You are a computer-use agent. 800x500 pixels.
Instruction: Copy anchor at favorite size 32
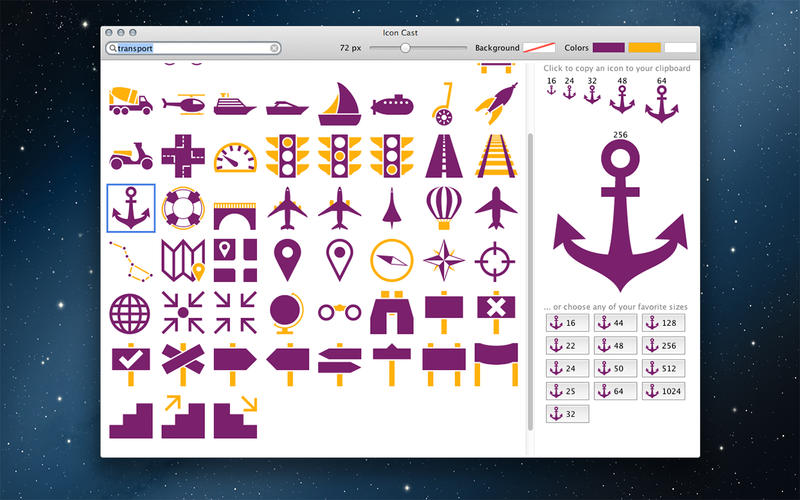coord(567,414)
